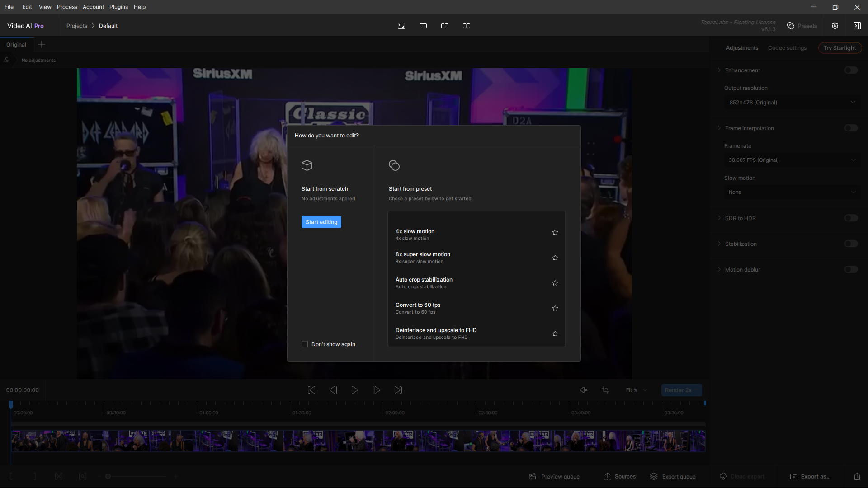Open the Account menu
The image size is (868, 488).
pyautogui.click(x=93, y=7)
